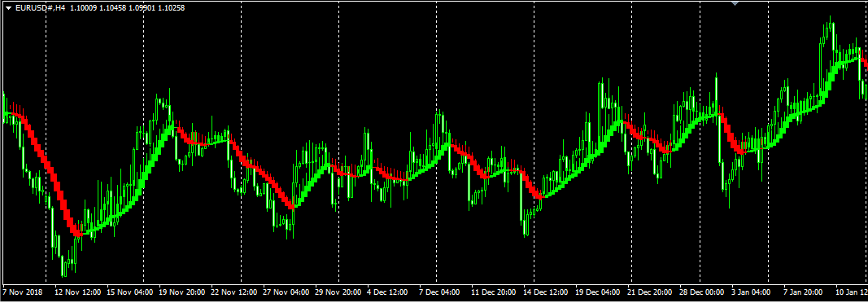This screenshot has height=303, width=868.
Task: Click the 4 Dec 12:00 time label
Action: click(387, 292)
